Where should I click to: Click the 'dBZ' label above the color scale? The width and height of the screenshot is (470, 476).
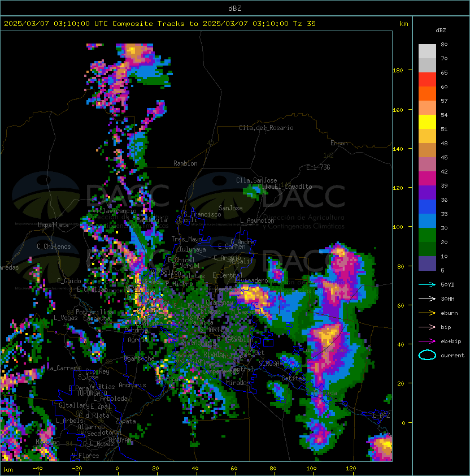click(x=441, y=31)
